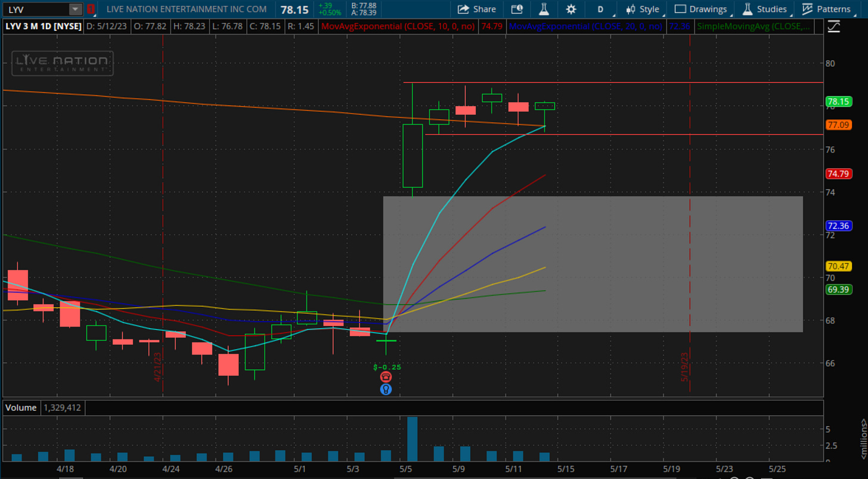This screenshot has width=868, height=479.
Task: Click the red phone earnings call icon
Action: coord(386,377)
